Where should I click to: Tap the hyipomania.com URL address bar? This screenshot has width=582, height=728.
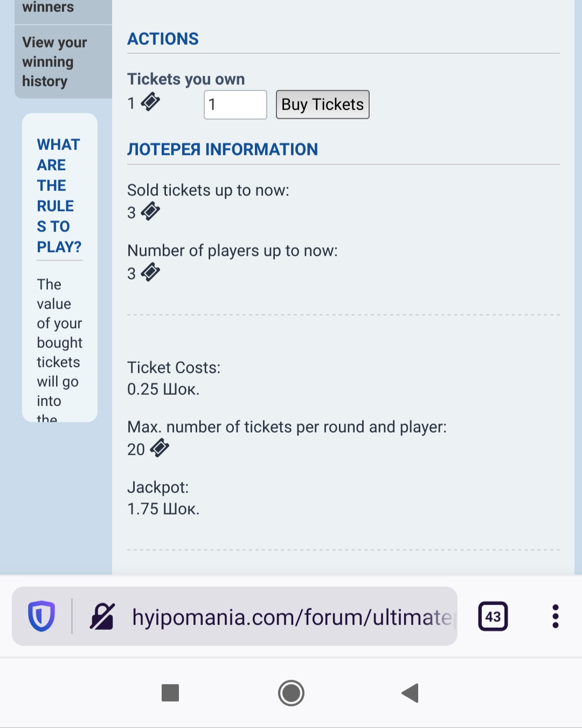pyautogui.click(x=291, y=617)
